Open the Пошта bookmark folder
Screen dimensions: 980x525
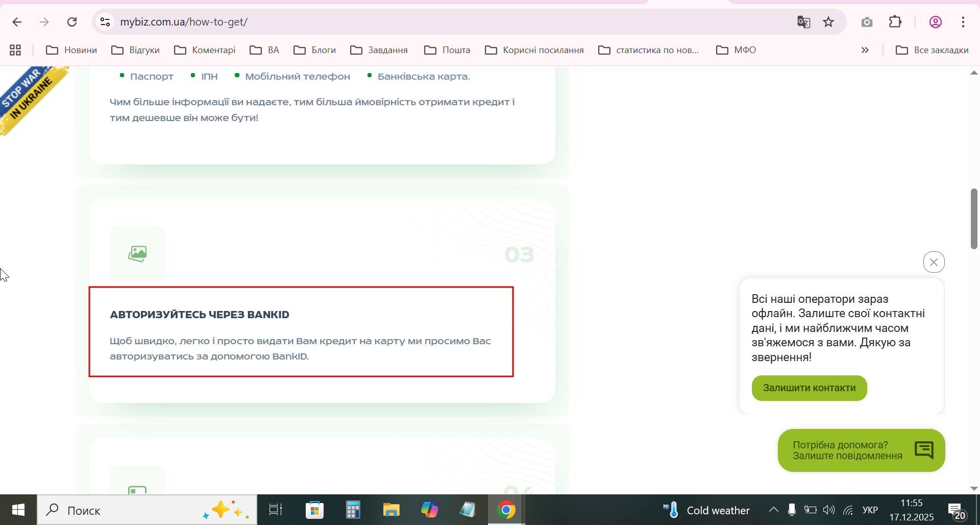click(x=447, y=50)
